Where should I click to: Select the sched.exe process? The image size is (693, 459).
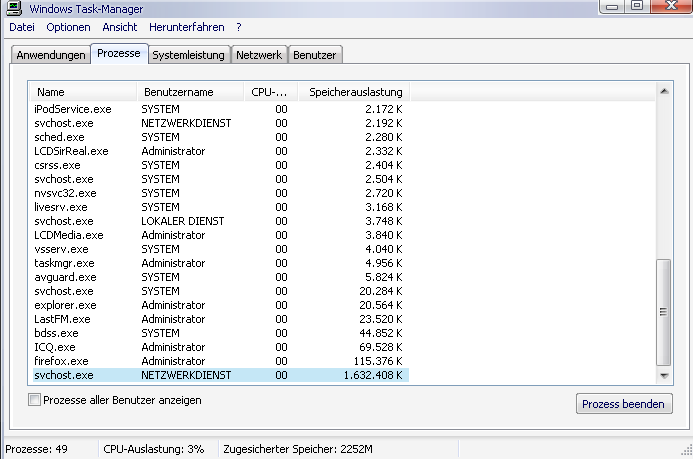click(x=221, y=137)
